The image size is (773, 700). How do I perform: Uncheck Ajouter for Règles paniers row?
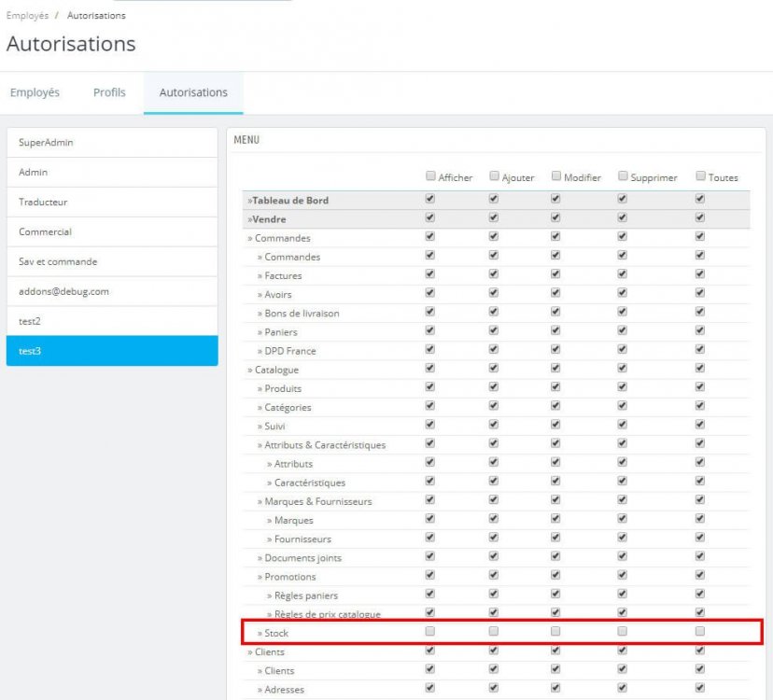click(x=494, y=594)
